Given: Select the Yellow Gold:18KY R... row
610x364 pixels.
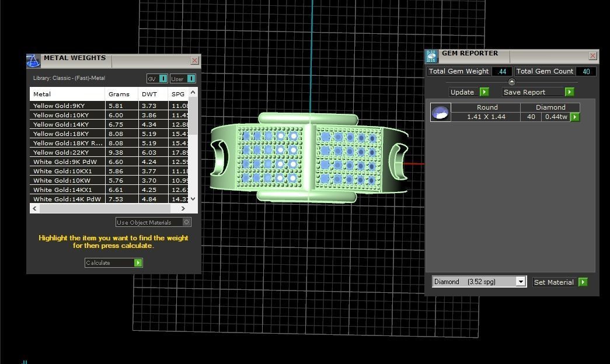Looking at the screenshot, I should point(109,143).
